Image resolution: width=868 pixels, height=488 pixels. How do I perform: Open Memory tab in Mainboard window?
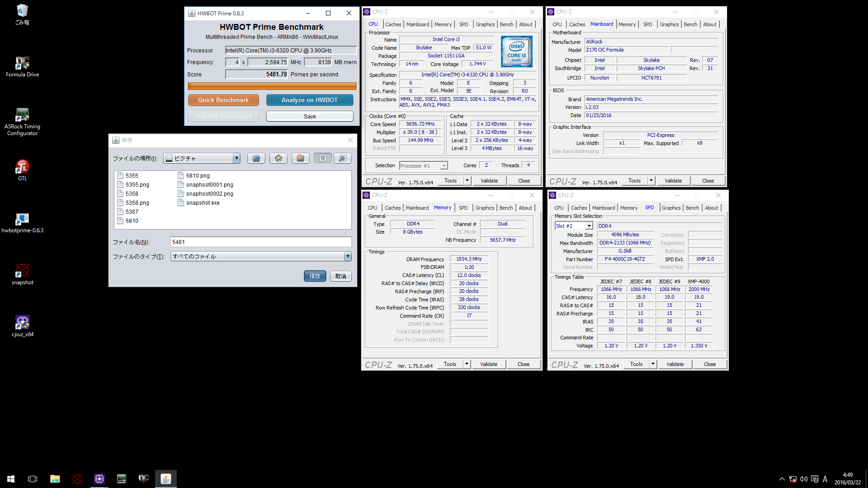point(627,24)
